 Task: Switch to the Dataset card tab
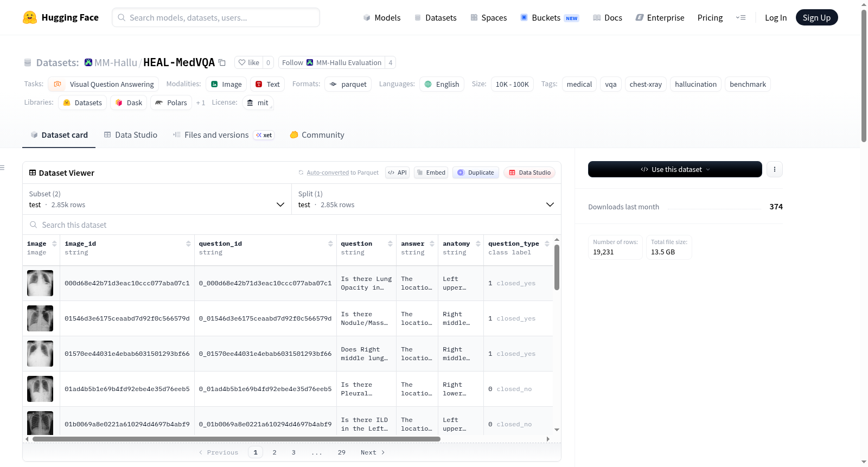[x=59, y=135]
